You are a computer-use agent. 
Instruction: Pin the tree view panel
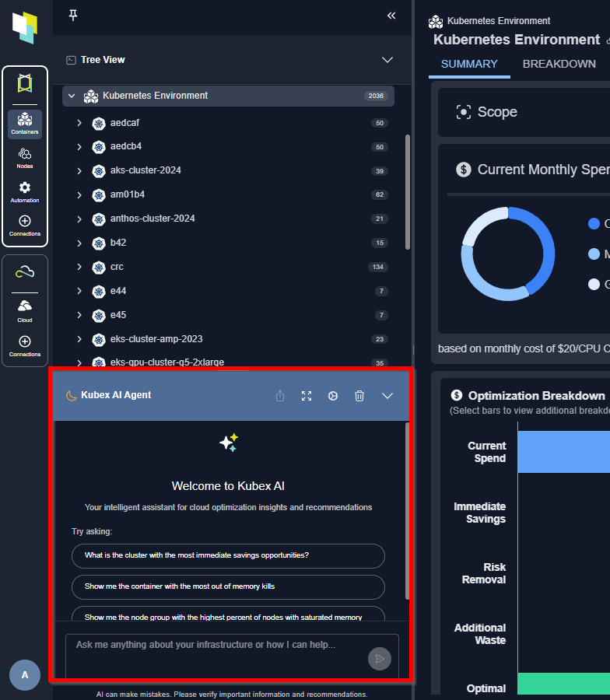coord(73,16)
